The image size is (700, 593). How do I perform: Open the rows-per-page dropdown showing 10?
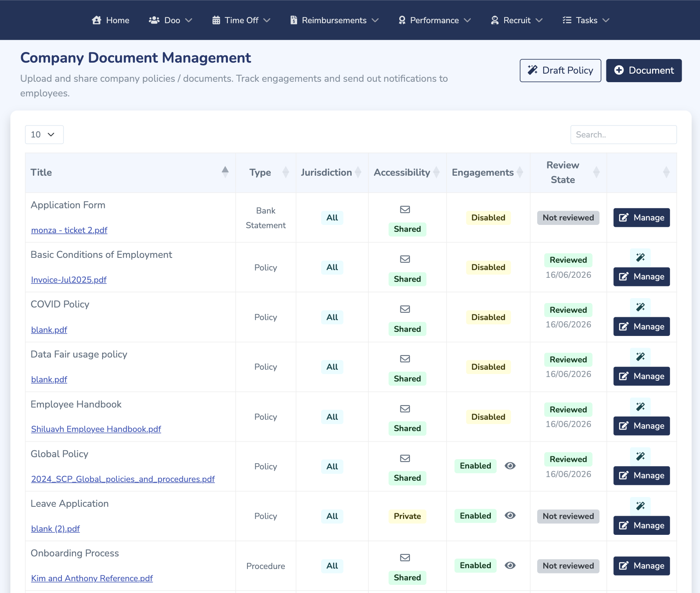pyautogui.click(x=44, y=135)
